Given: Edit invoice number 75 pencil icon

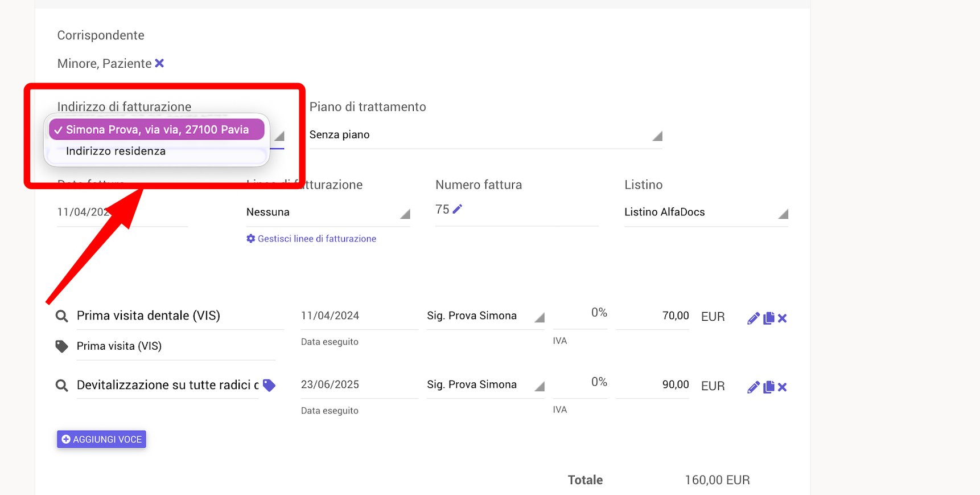Looking at the screenshot, I should (457, 209).
